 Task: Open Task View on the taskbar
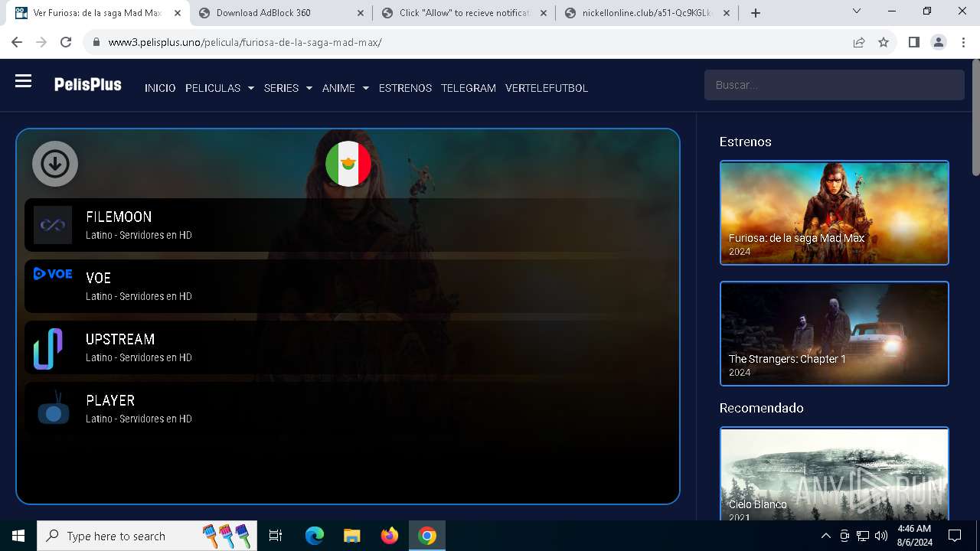pyautogui.click(x=276, y=536)
